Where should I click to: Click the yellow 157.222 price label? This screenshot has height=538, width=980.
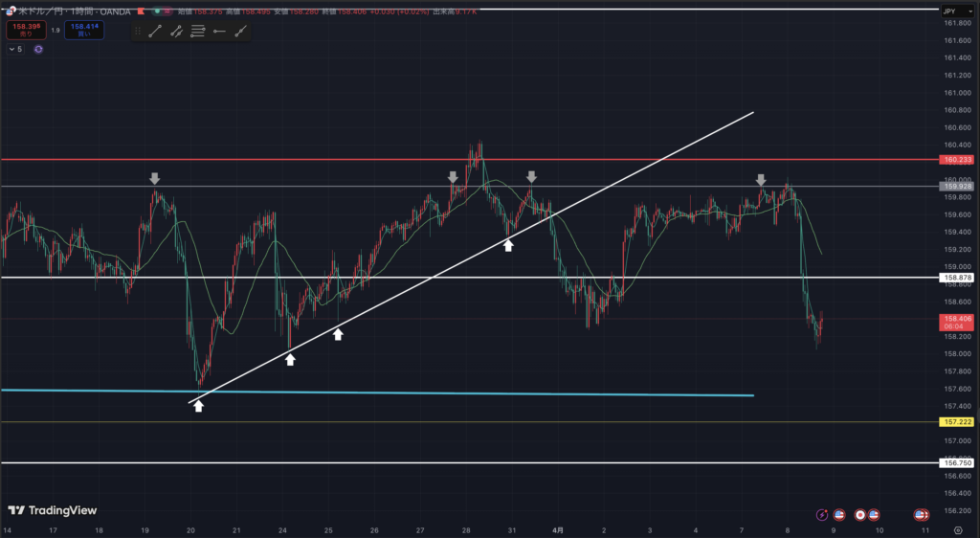[957, 422]
